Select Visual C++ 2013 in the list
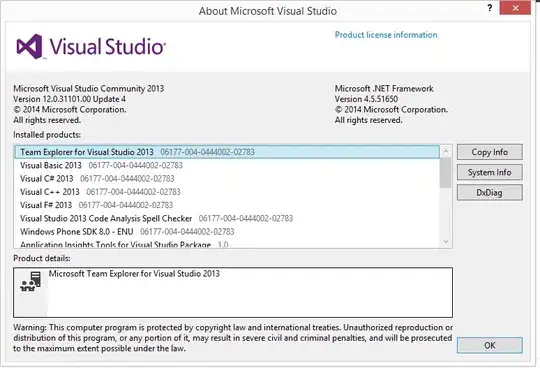540x368 pixels. point(227,192)
